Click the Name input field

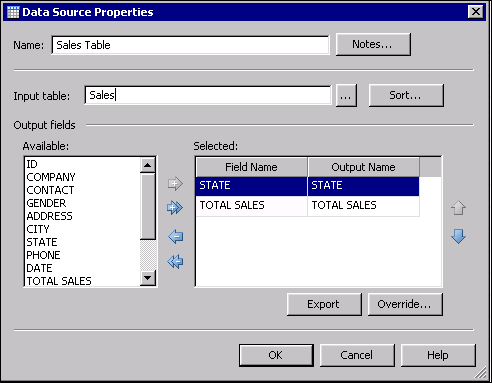point(190,45)
